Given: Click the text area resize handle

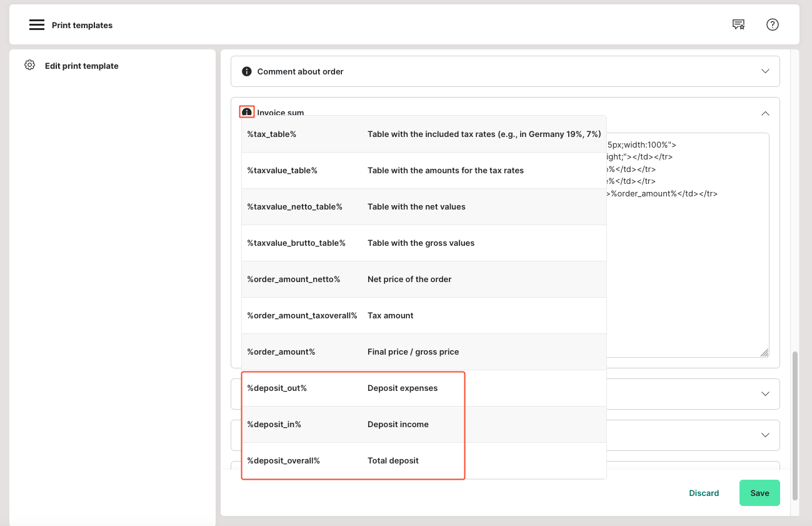Looking at the screenshot, I should (764, 353).
